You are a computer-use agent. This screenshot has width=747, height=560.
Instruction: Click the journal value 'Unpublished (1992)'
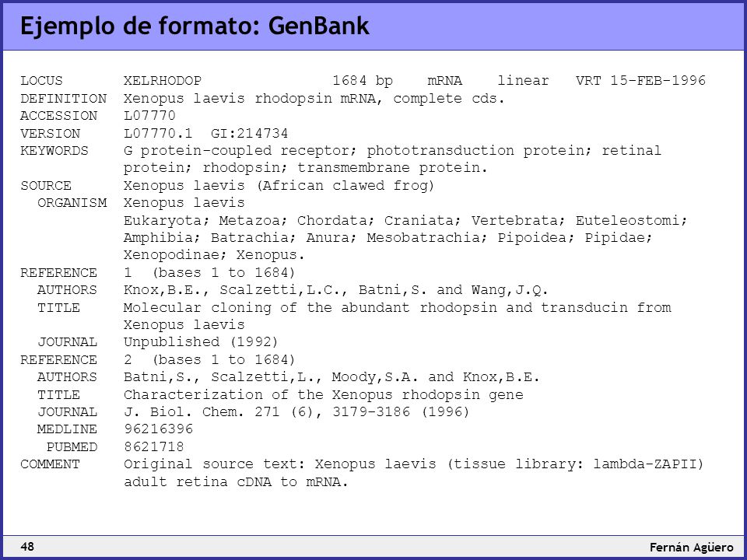tap(201, 342)
